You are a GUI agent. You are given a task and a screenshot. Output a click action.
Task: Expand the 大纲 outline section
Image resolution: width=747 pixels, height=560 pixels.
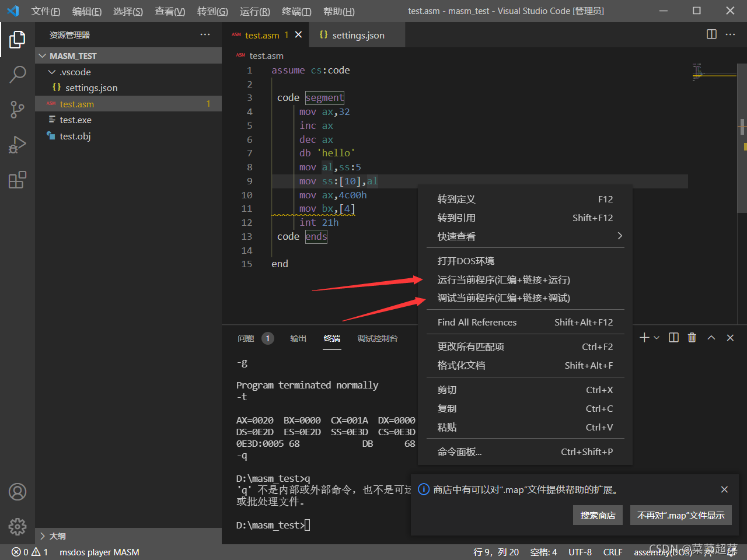pos(128,536)
